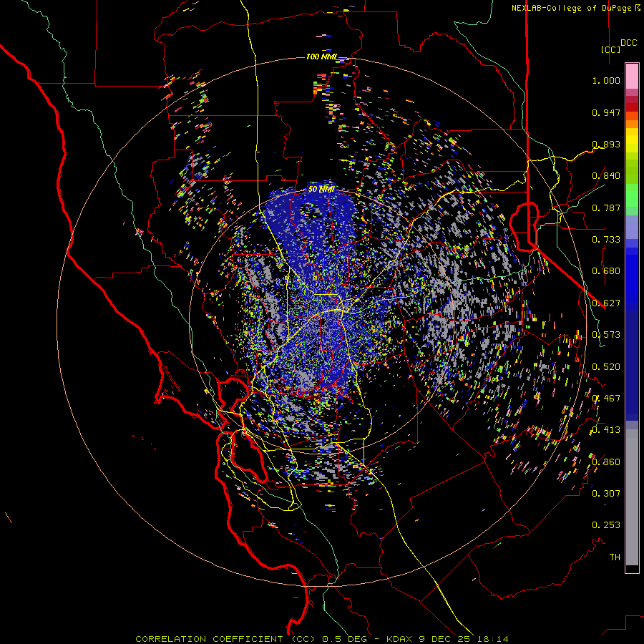Click the radar site center of the KDAX map
Viewport: 644px width, 644px height.
(x=323, y=322)
